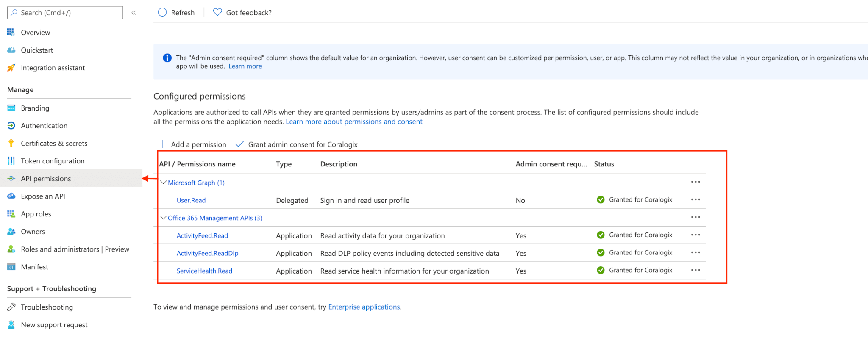Viewport: 868px width, 343px height.
Task: Click Add a permission
Action: 192,144
